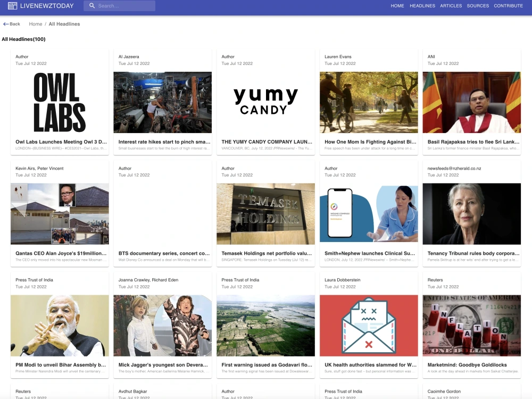The height and width of the screenshot is (399, 532).
Task: Click the Back arrow icon
Action: click(6, 24)
